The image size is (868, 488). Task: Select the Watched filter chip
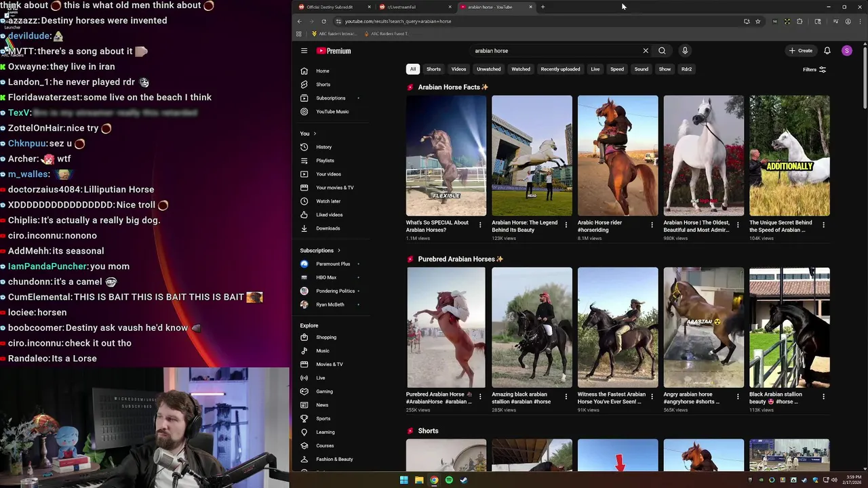521,69
